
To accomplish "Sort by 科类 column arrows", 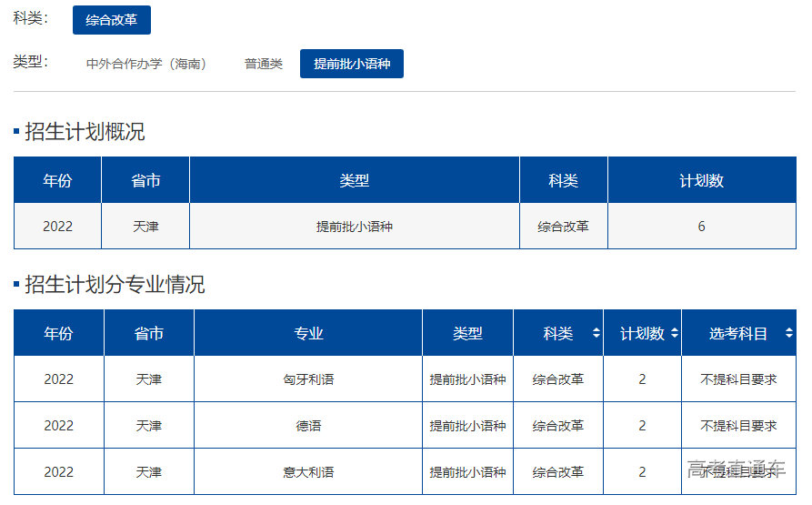I will (x=596, y=334).
